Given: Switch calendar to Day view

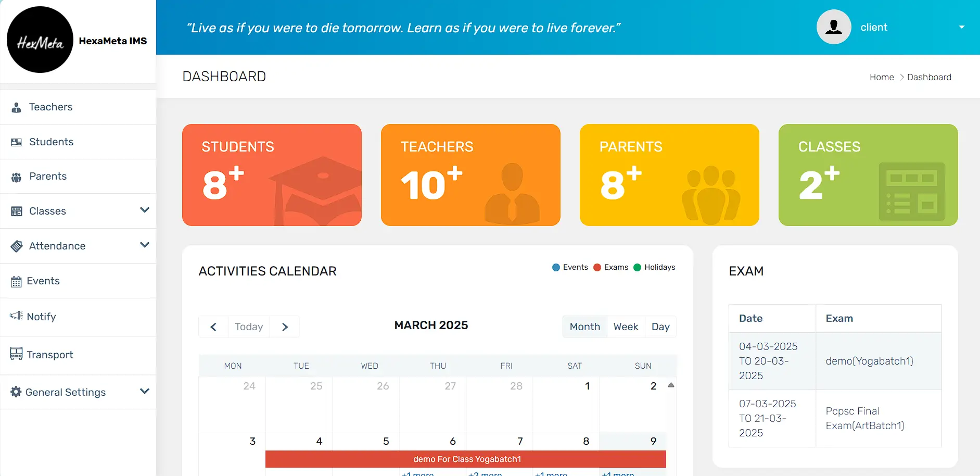Looking at the screenshot, I should [660, 327].
